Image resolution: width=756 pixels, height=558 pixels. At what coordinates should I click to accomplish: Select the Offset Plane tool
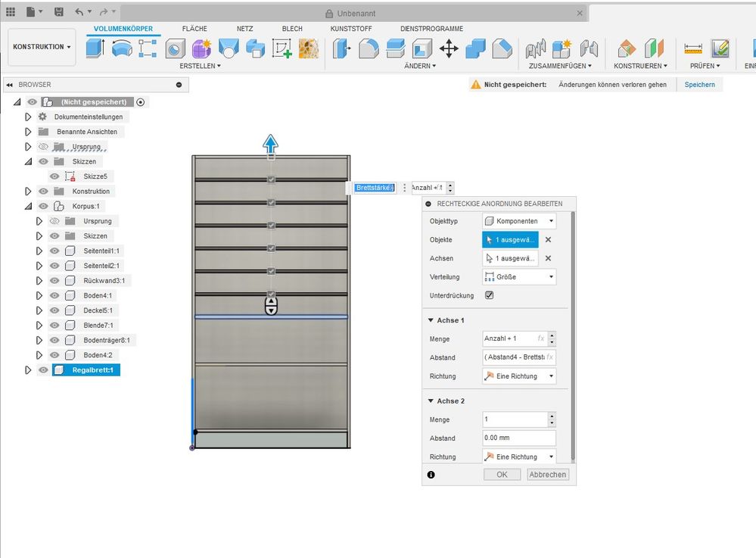(627, 48)
